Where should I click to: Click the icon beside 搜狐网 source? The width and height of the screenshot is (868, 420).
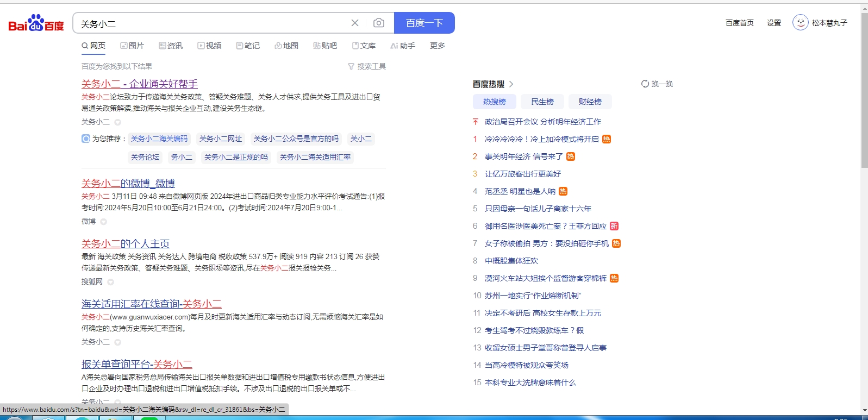[x=110, y=282]
